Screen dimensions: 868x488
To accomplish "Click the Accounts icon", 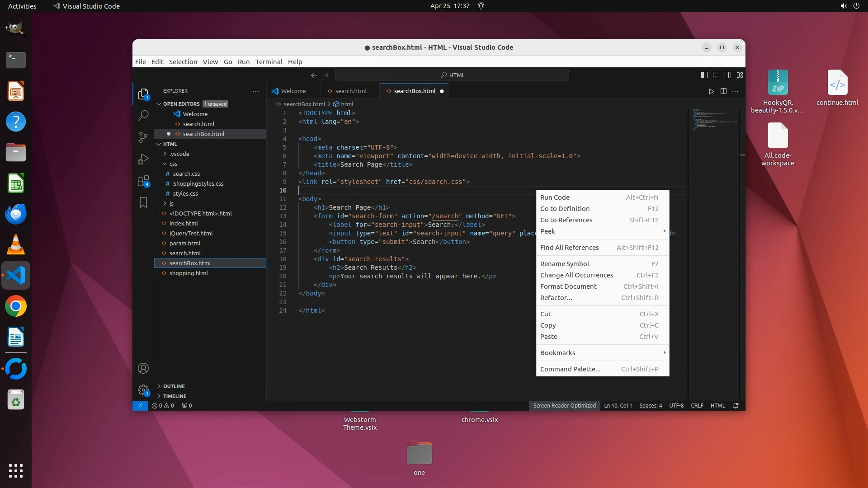I will 143,368.
